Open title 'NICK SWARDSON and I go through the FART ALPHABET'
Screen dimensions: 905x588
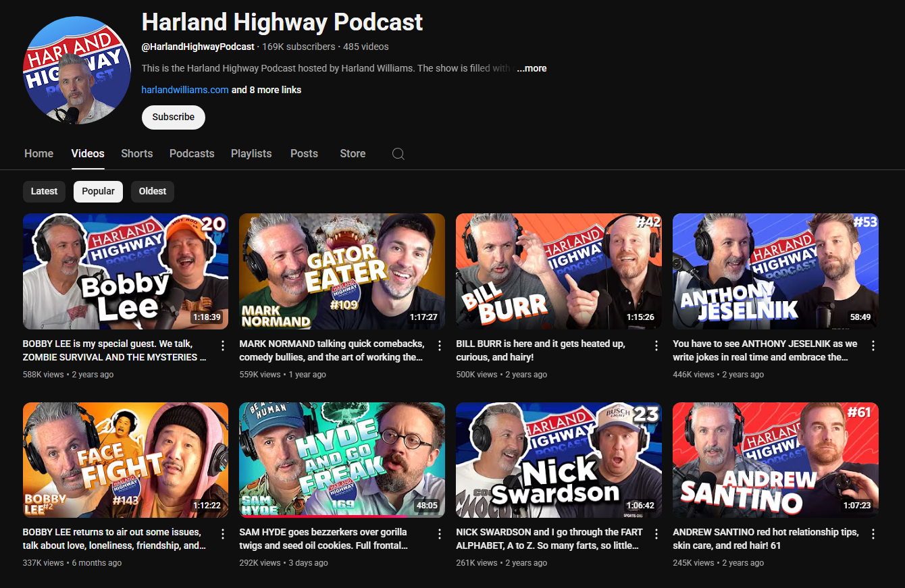click(550, 539)
